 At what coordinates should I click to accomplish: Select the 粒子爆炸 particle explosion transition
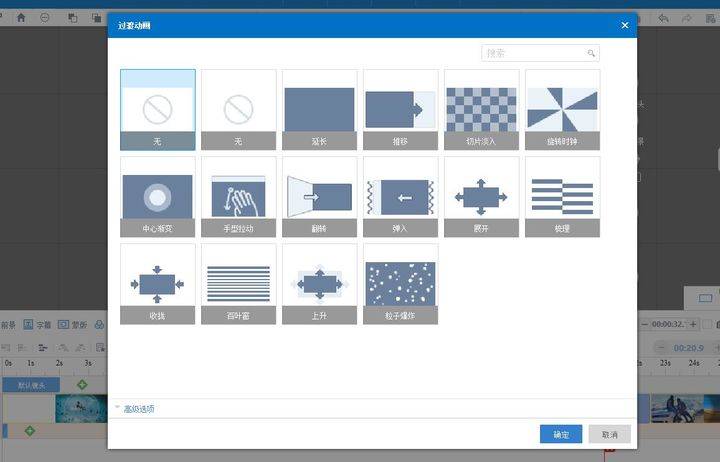click(400, 284)
